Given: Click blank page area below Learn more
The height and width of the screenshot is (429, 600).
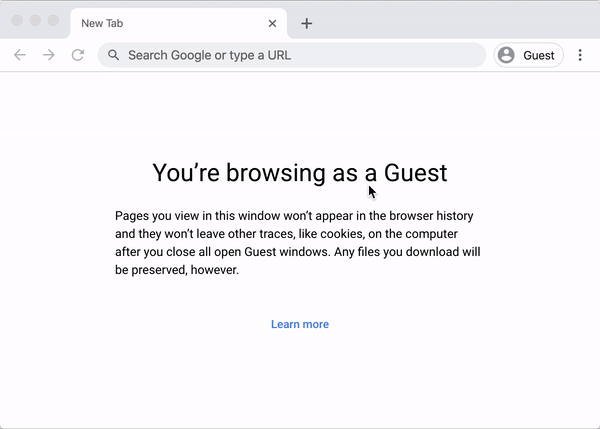Looking at the screenshot, I should (300, 379).
